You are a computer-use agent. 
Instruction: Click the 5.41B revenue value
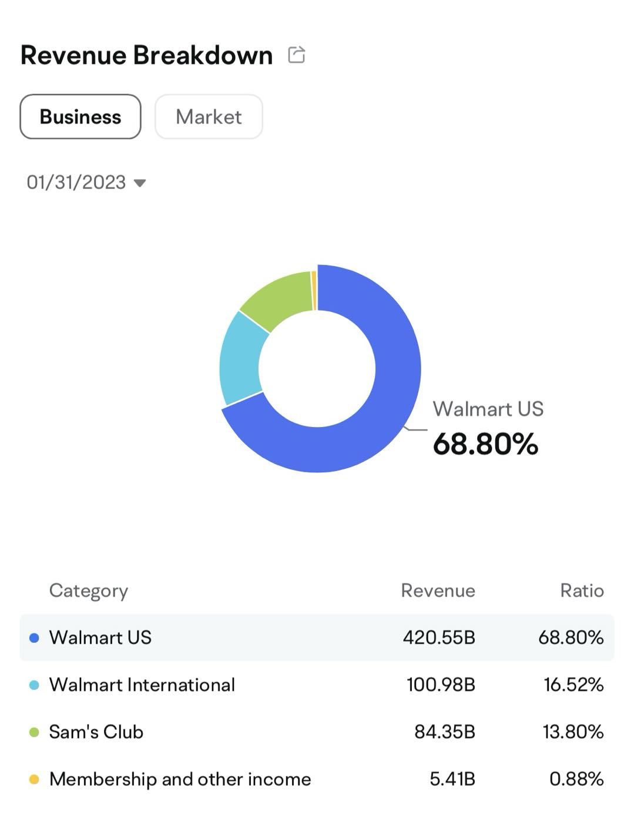452,779
